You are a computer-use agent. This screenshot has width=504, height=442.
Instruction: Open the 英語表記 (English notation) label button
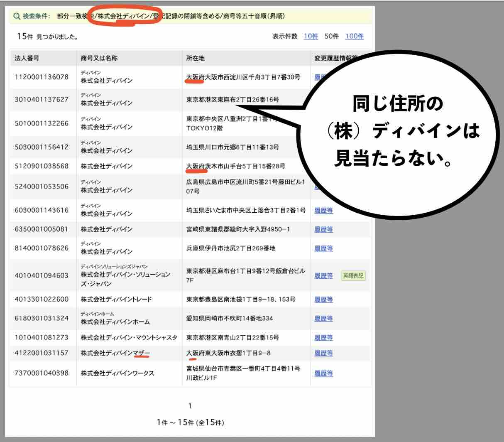coord(353,276)
